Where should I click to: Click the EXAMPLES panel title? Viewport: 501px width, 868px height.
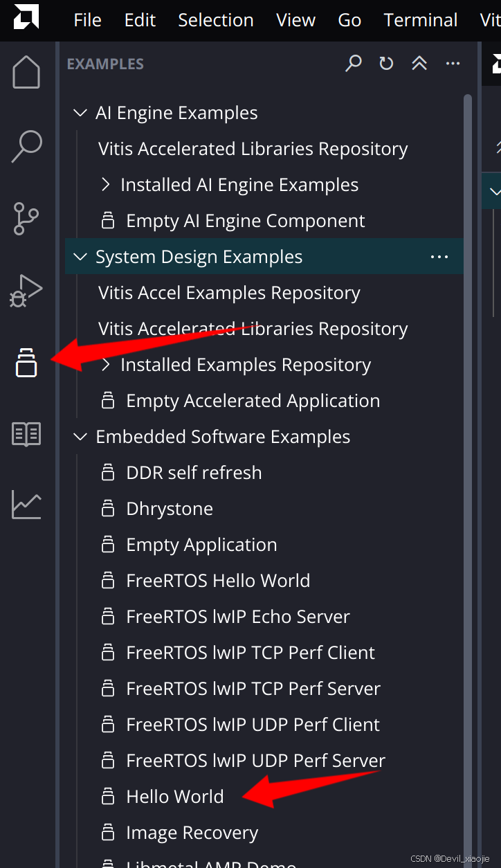click(105, 64)
